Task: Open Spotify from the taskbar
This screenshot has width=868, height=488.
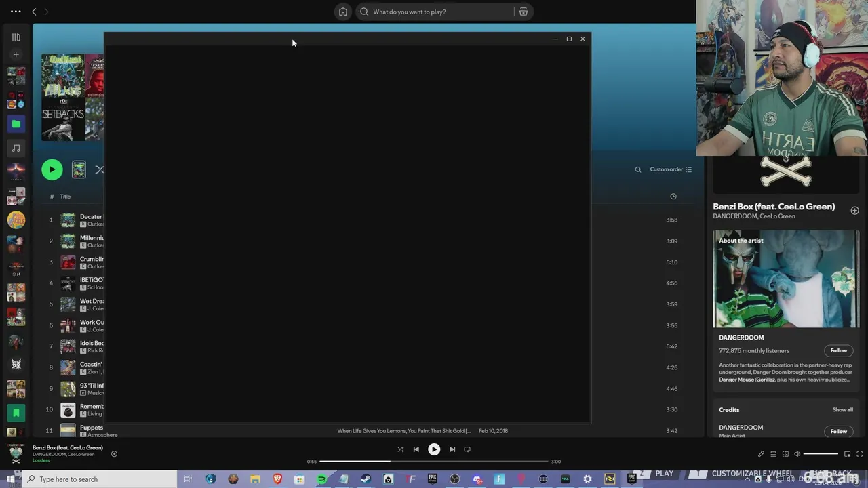Action: pos(321,479)
